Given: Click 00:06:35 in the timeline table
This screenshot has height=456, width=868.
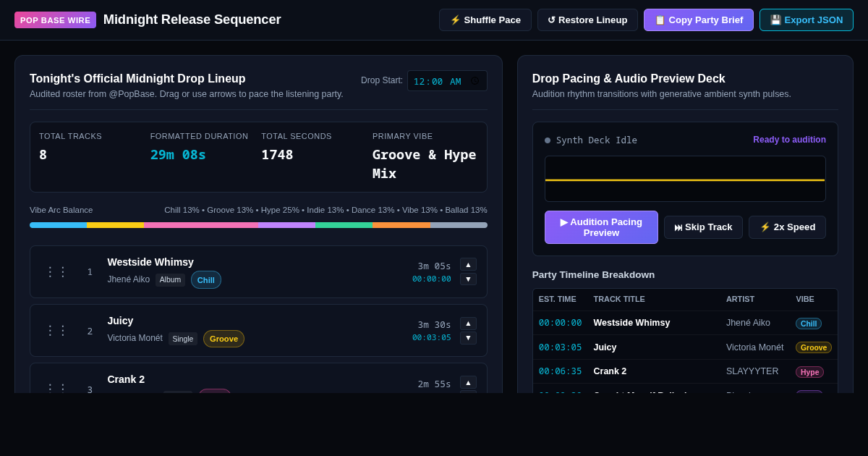Looking at the screenshot, I should [560, 371].
